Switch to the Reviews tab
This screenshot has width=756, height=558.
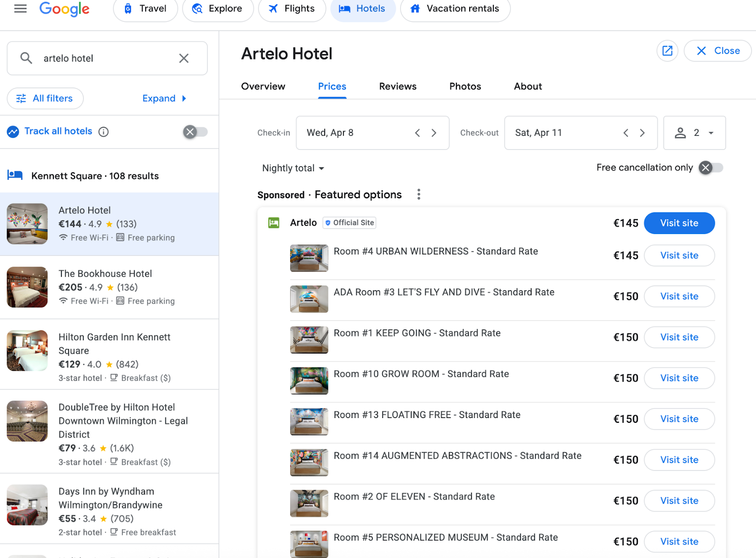[397, 87]
